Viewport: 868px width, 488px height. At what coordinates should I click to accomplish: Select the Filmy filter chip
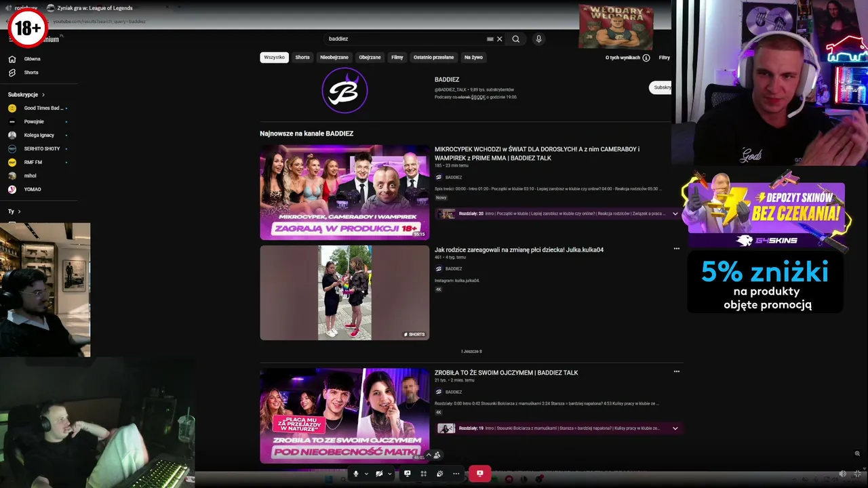[397, 58]
